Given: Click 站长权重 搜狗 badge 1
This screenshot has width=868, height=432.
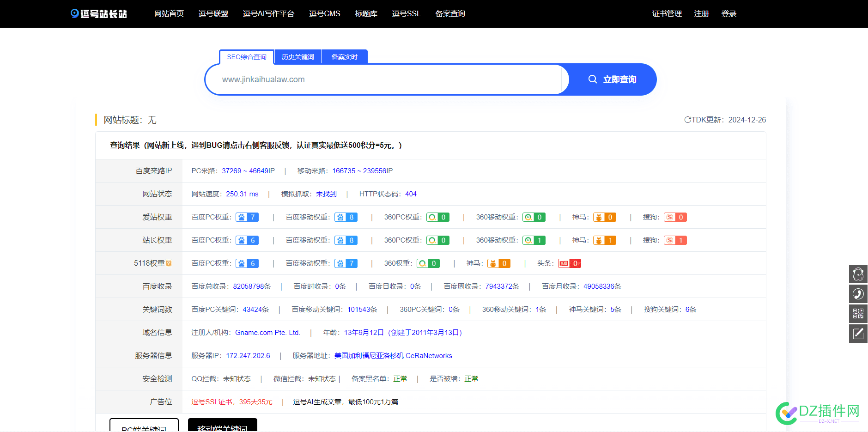Looking at the screenshot, I should [675, 240].
